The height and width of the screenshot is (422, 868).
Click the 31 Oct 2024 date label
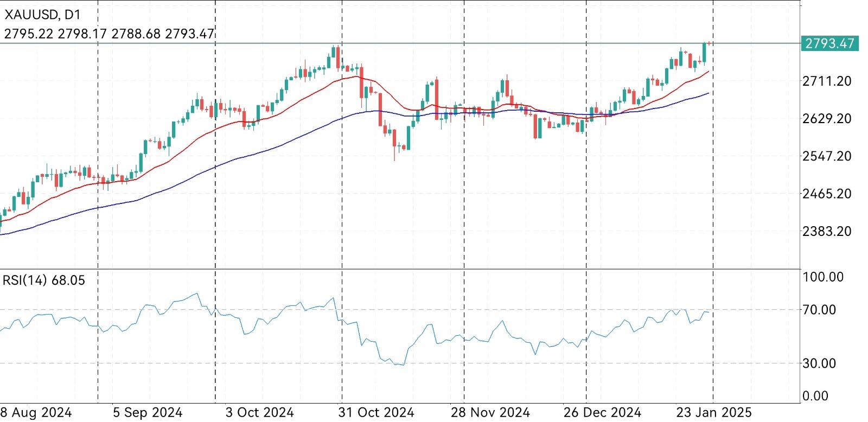375,413
